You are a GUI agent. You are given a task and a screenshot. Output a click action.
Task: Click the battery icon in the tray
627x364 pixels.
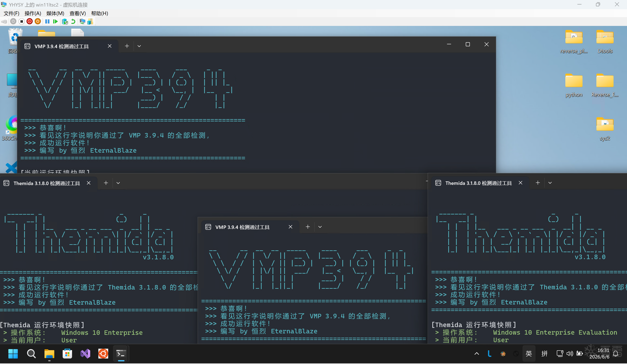(579, 354)
